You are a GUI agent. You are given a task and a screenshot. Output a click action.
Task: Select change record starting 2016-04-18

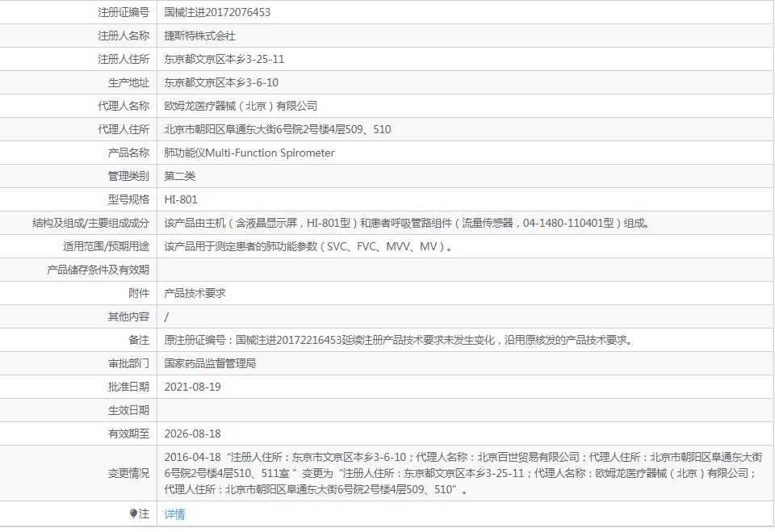coord(463,473)
